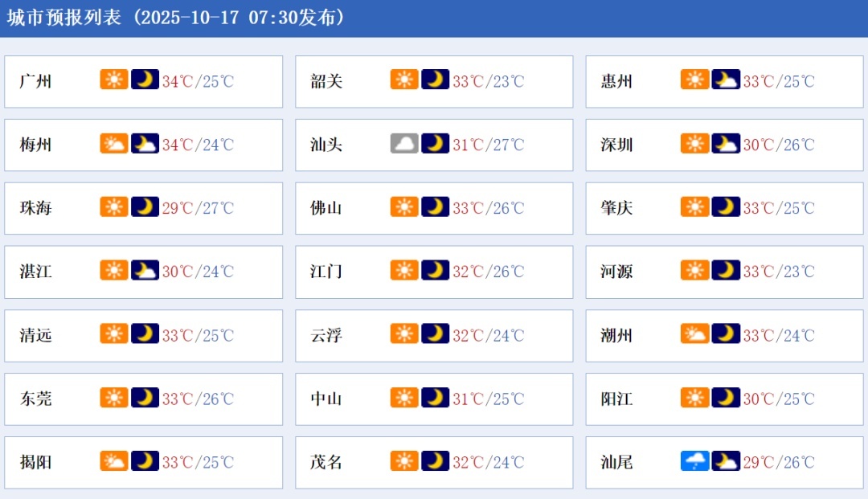
Task: Click the clear night moon icon for 韶关
Action: (436, 80)
